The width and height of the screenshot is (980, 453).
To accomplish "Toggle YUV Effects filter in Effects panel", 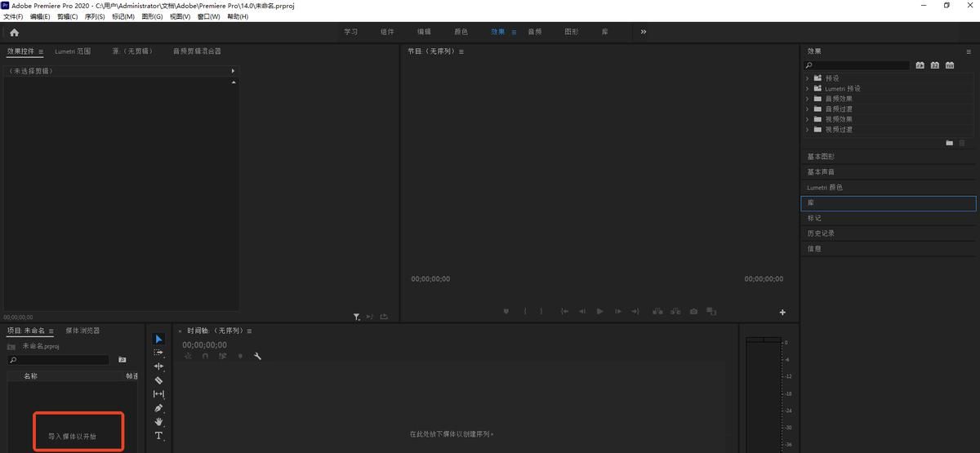I will [949, 65].
